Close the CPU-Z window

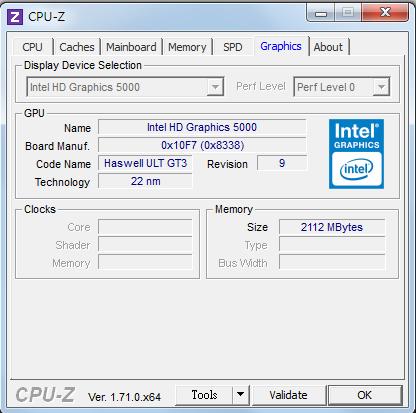[385, 13]
